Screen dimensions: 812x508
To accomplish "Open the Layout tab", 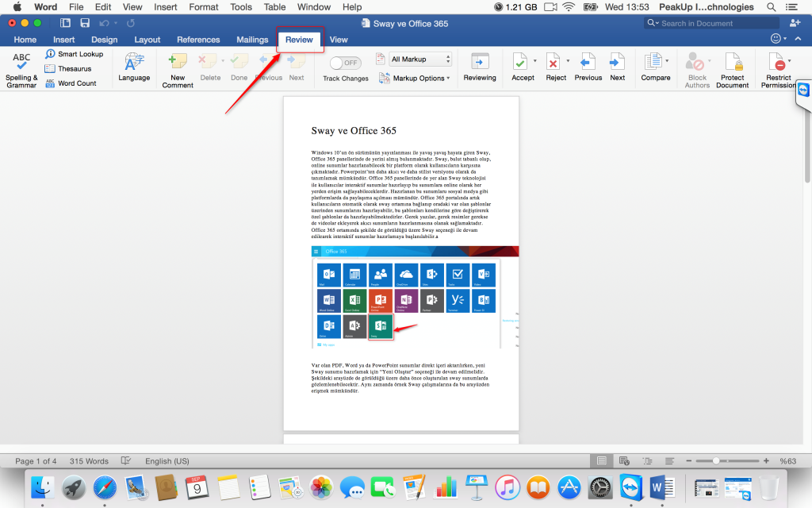I will (x=147, y=40).
